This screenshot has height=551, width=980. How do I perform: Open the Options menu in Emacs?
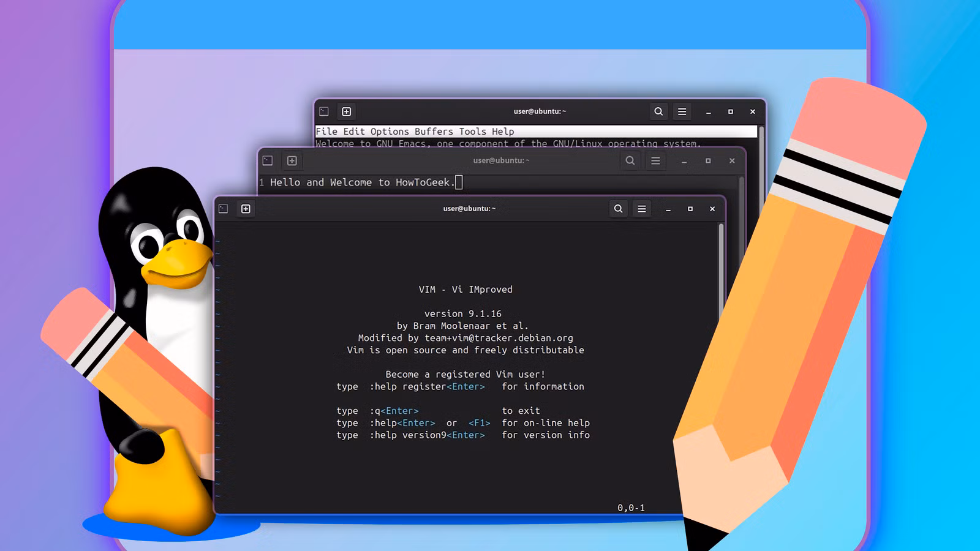(391, 131)
